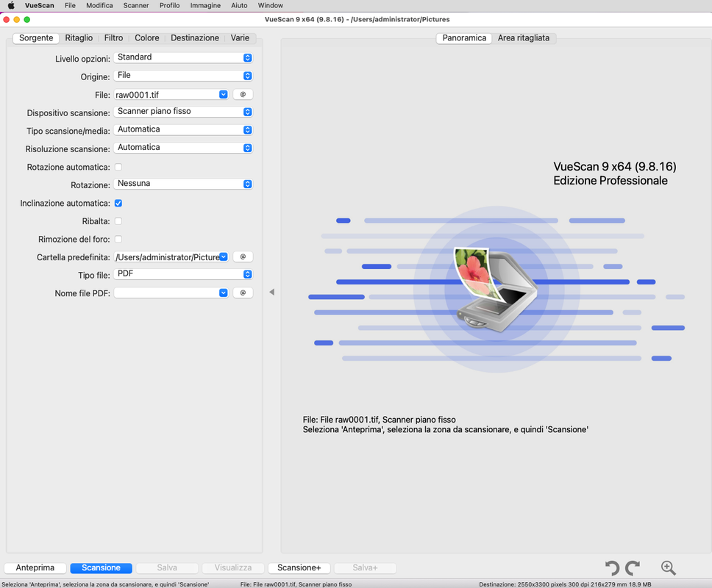This screenshot has height=588, width=712.
Task: Enable Rimozione del foro checkbox
Action: point(118,239)
